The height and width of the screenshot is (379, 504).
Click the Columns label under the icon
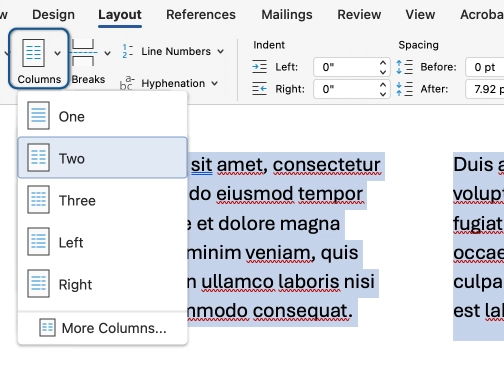[39, 79]
